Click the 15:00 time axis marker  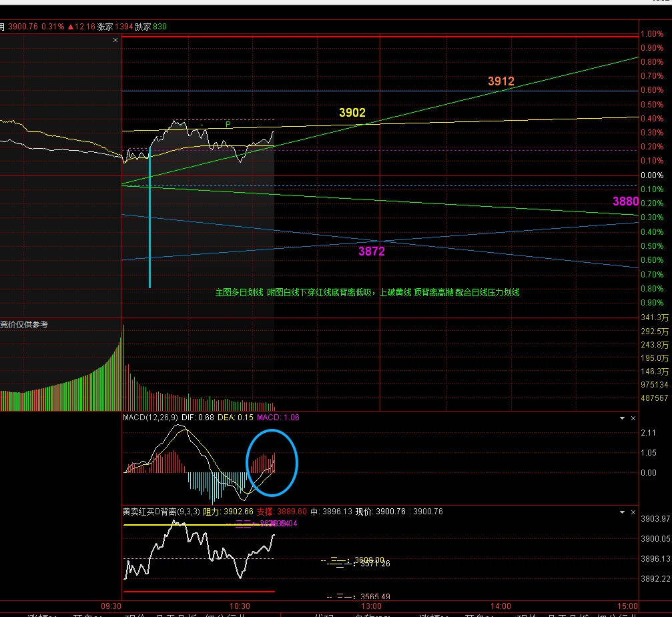point(627,606)
